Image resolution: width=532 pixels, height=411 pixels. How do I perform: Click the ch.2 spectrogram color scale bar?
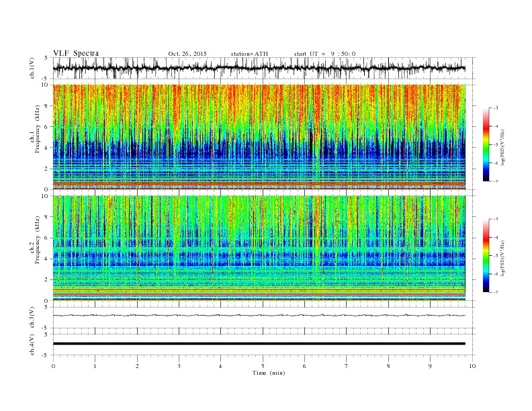coord(486,255)
